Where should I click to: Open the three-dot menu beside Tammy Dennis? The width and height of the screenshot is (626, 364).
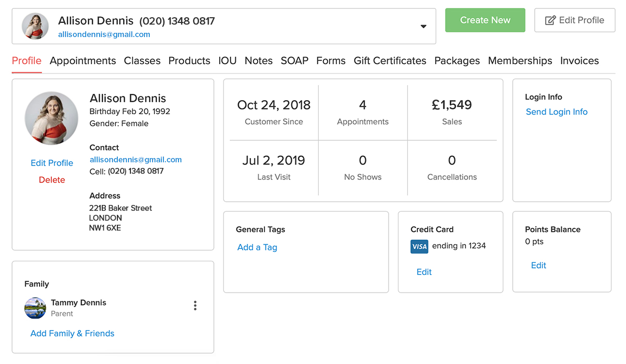tap(195, 306)
